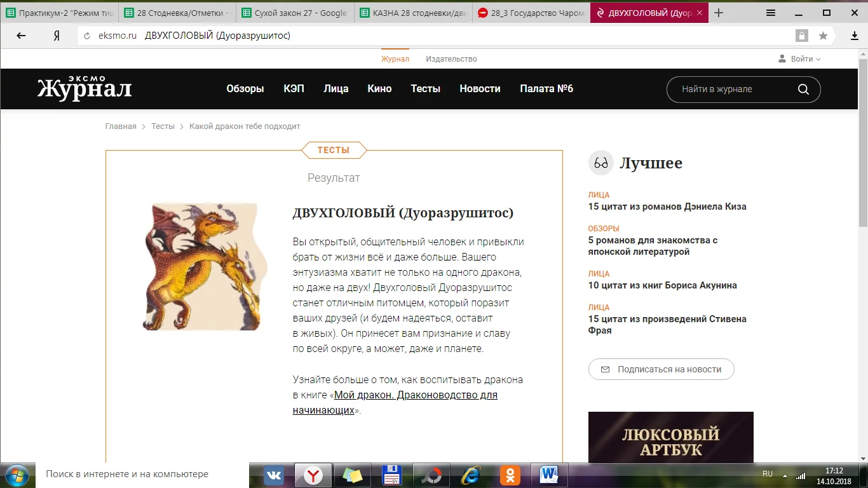
Task: Click the ТЕСТЫ hexagon label
Action: click(334, 150)
